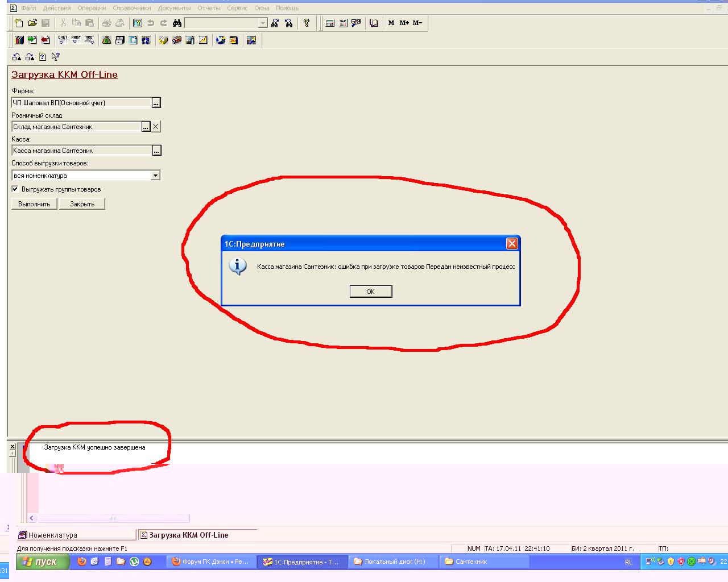Image resolution: width=728 pixels, height=582 pixels.
Task: Open Форум ГК Дэнси taskbar item
Action: [211, 562]
